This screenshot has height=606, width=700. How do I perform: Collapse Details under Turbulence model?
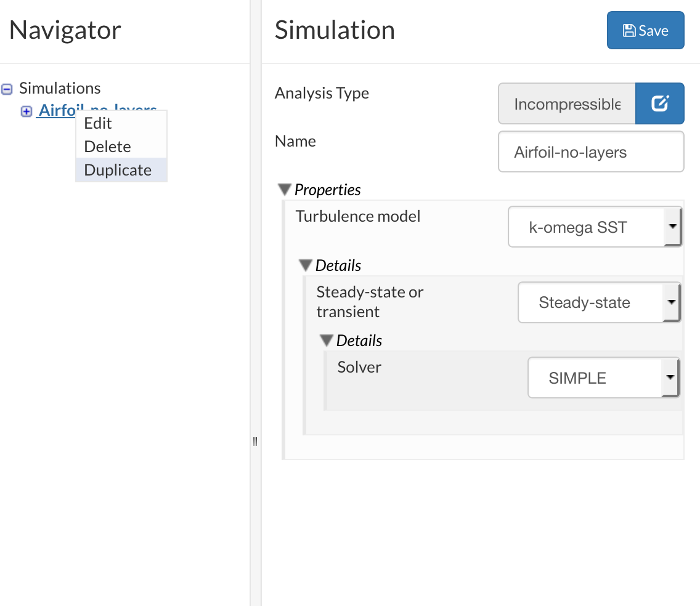point(305,265)
